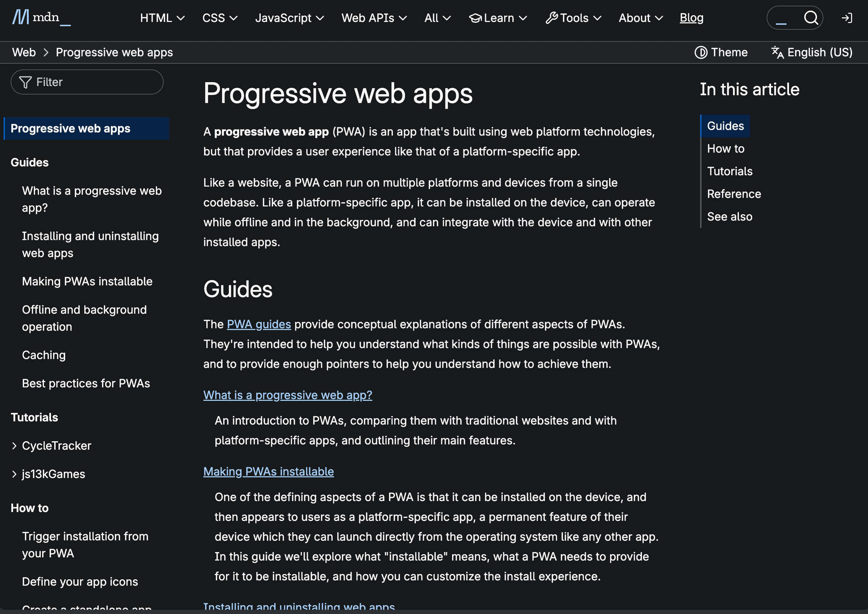
Task: Click the Tools wrench icon
Action: (552, 18)
